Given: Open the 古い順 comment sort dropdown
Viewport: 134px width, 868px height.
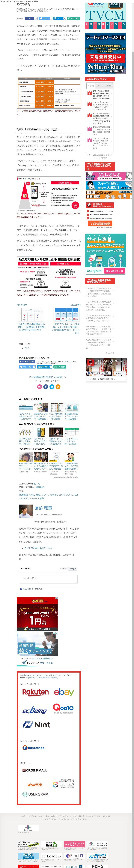Looking at the screenshot, I should 73,569.
